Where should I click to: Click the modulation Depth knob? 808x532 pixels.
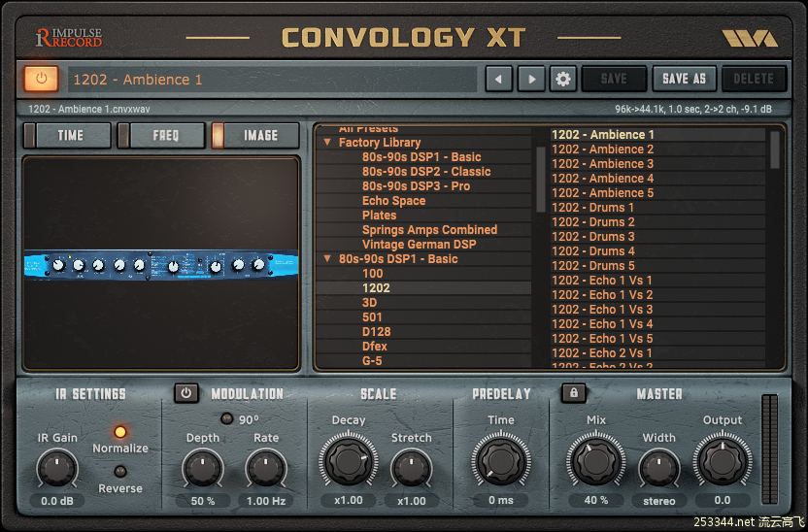[203, 468]
